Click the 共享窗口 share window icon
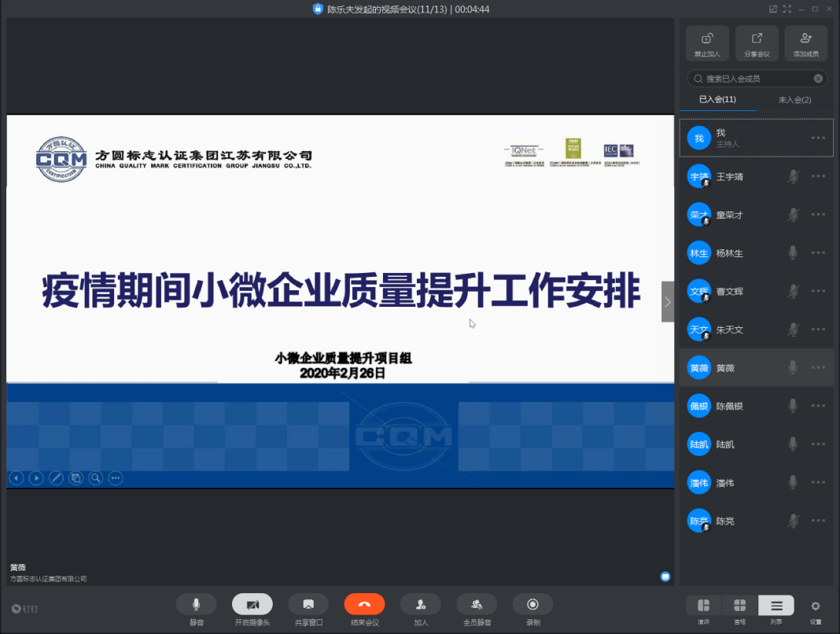The height and width of the screenshot is (634, 840). coord(308,604)
